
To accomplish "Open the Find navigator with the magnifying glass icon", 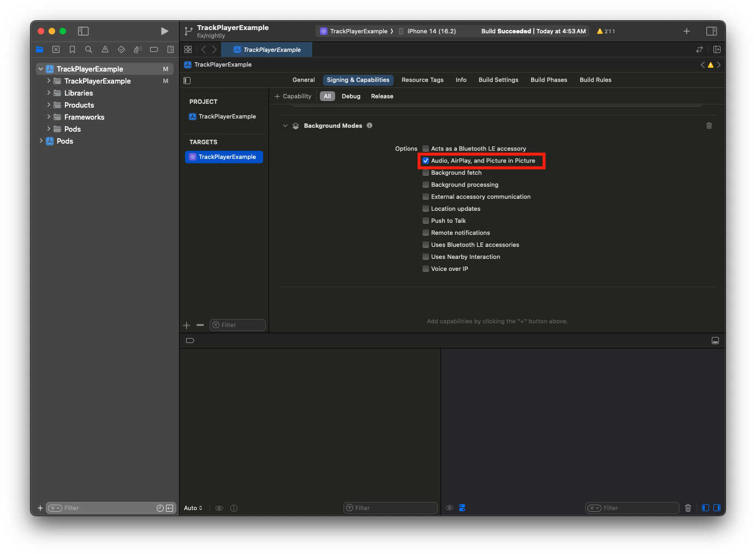I will pos(88,49).
